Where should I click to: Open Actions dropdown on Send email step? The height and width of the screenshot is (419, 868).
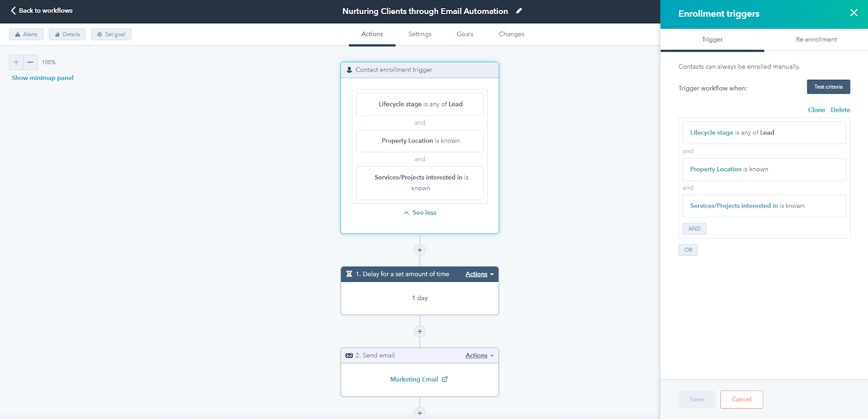(x=479, y=356)
